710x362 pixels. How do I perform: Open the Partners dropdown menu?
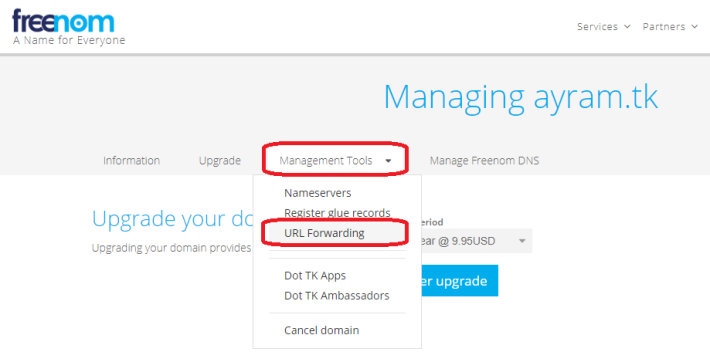click(x=670, y=27)
